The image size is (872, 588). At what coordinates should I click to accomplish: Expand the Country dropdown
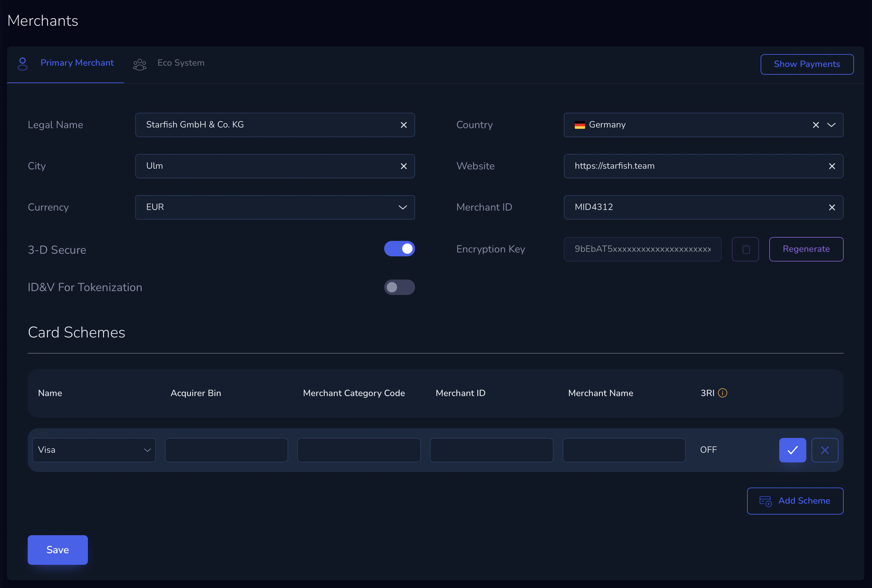(831, 125)
